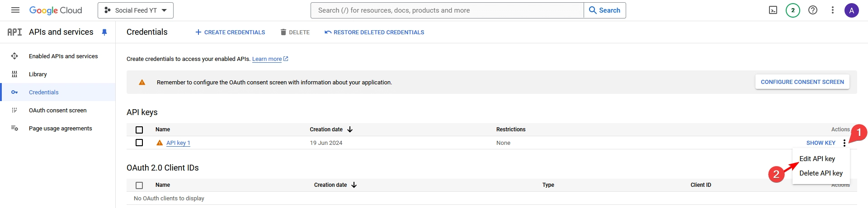Click the API logo icon in sidebar header
The image size is (868, 208).
14,32
